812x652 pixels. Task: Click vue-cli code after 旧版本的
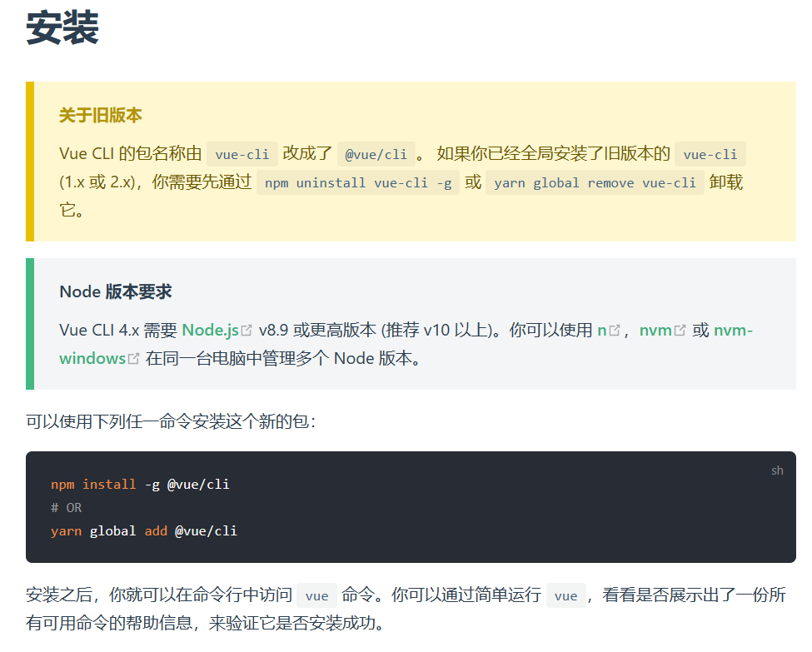click(710, 154)
